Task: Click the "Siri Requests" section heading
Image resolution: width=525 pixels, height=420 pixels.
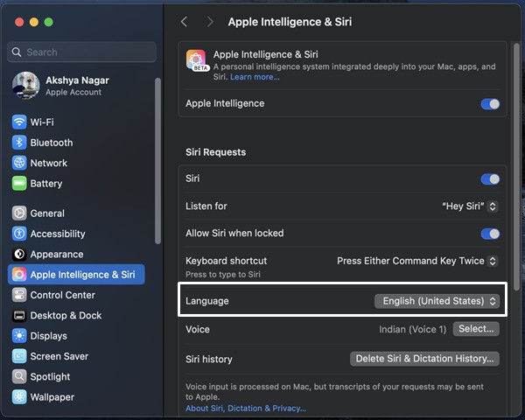Action: (x=215, y=152)
